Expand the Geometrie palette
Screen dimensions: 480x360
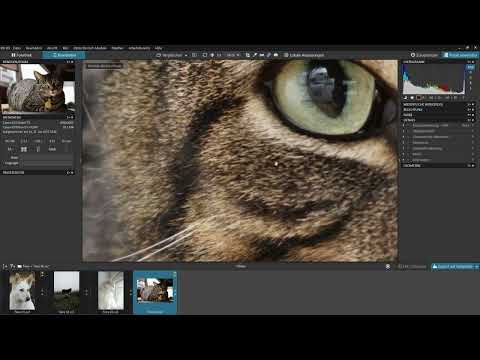click(x=438, y=165)
